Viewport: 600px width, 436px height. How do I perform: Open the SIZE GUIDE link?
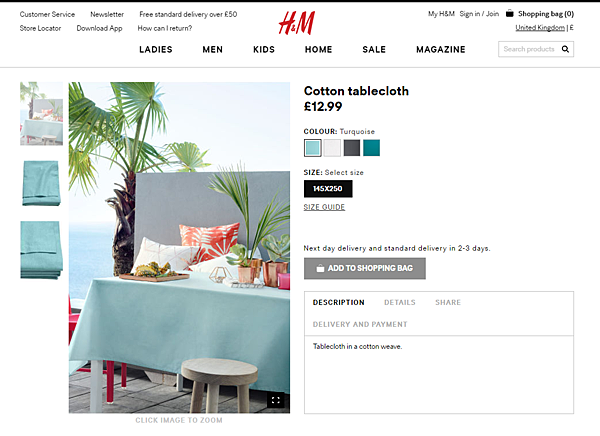[x=324, y=207]
